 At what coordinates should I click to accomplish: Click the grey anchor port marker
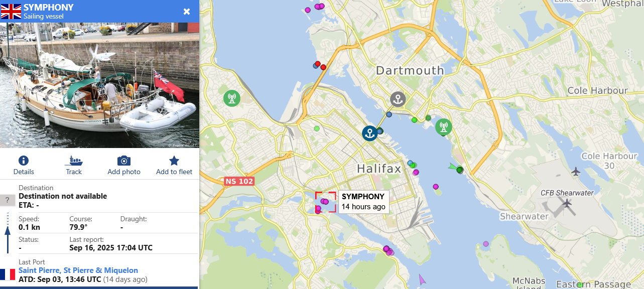[x=398, y=99]
